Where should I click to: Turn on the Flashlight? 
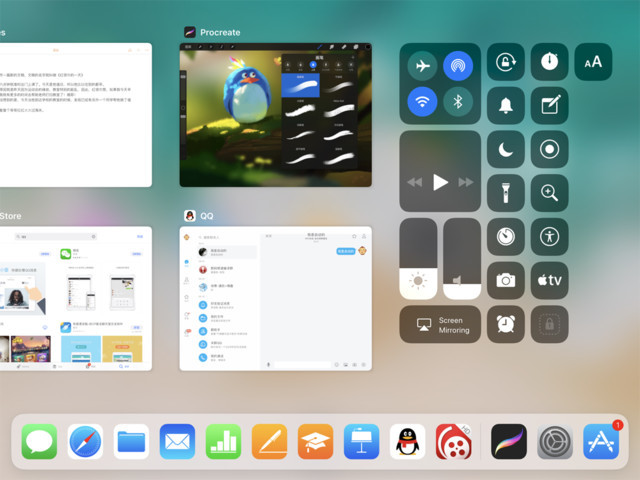click(x=506, y=193)
